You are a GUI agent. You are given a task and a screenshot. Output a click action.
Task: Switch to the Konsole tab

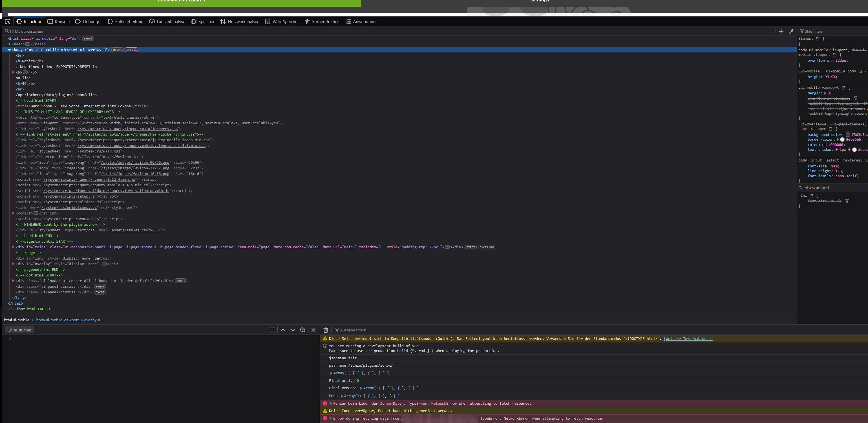[x=59, y=21]
